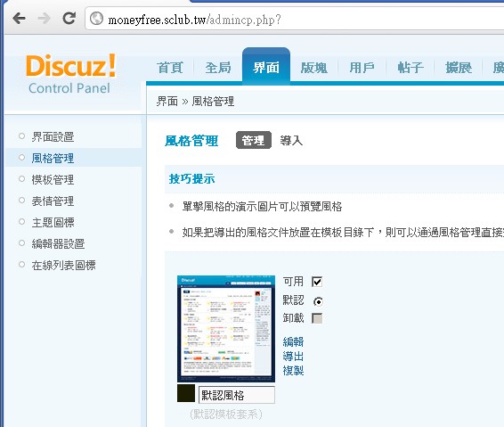Preview the default style thumbnail
Screen dimensions: 504x427
226,329
